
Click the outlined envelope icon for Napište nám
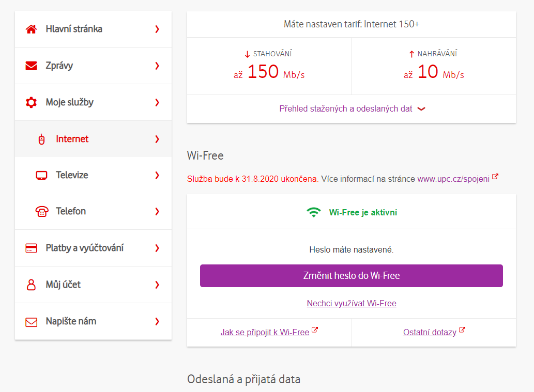click(x=32, y=322)
